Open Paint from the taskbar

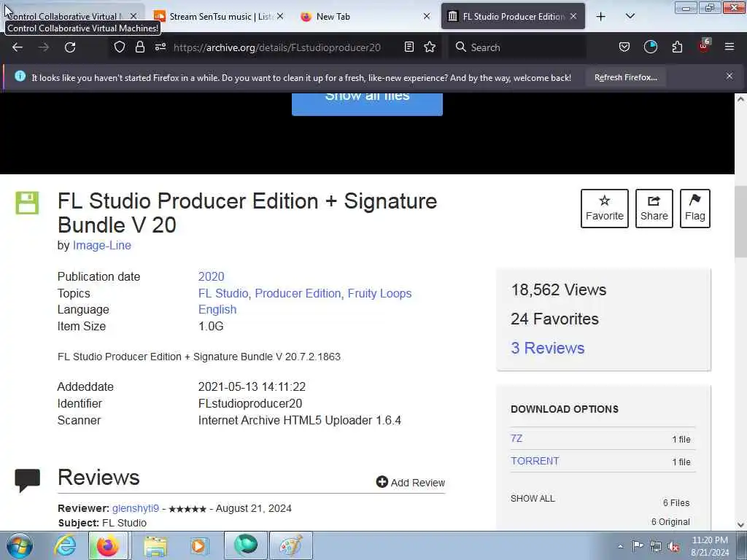290,546
